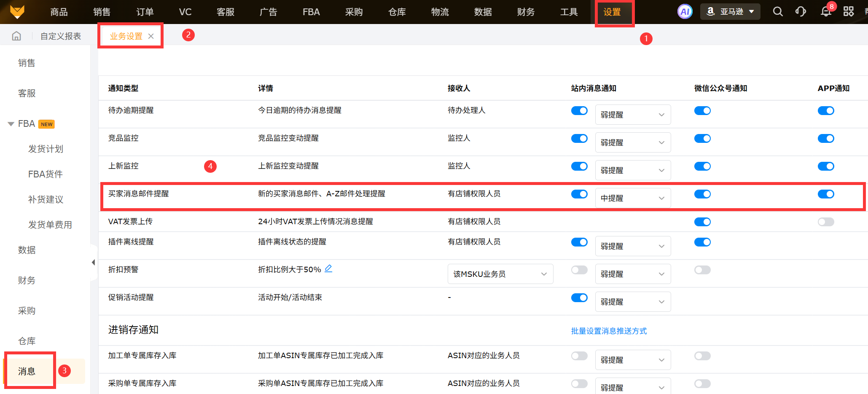This screenshot has width=868, height=394.
Task: Click the 通知类型 column header
Action: (123, 88)
